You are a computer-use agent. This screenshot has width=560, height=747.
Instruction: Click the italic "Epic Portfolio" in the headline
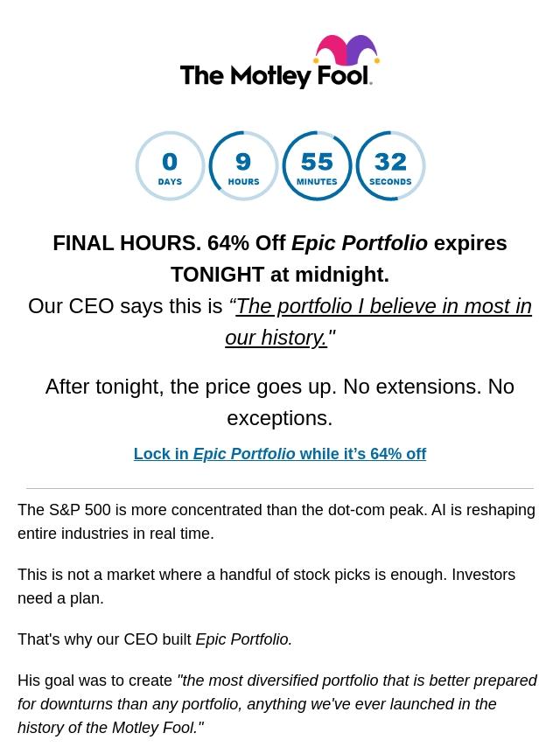point(359,243)
